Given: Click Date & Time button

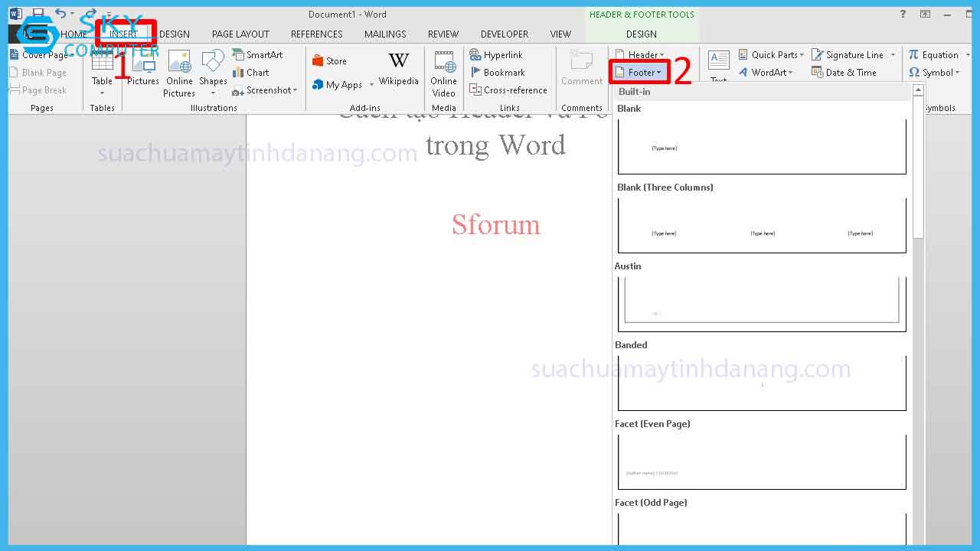Looking at the screenshot, I should 844,73.
